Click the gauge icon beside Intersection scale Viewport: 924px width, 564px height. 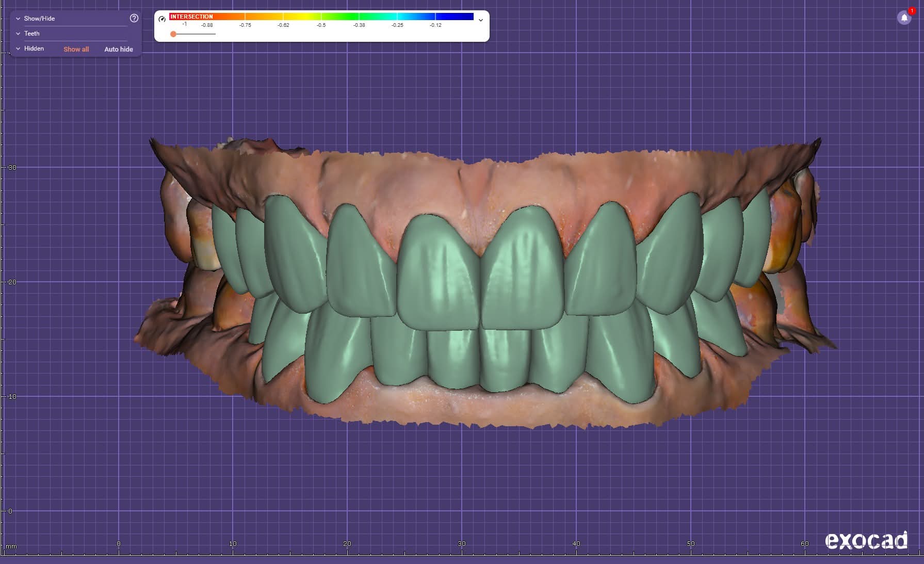point(162,19)
